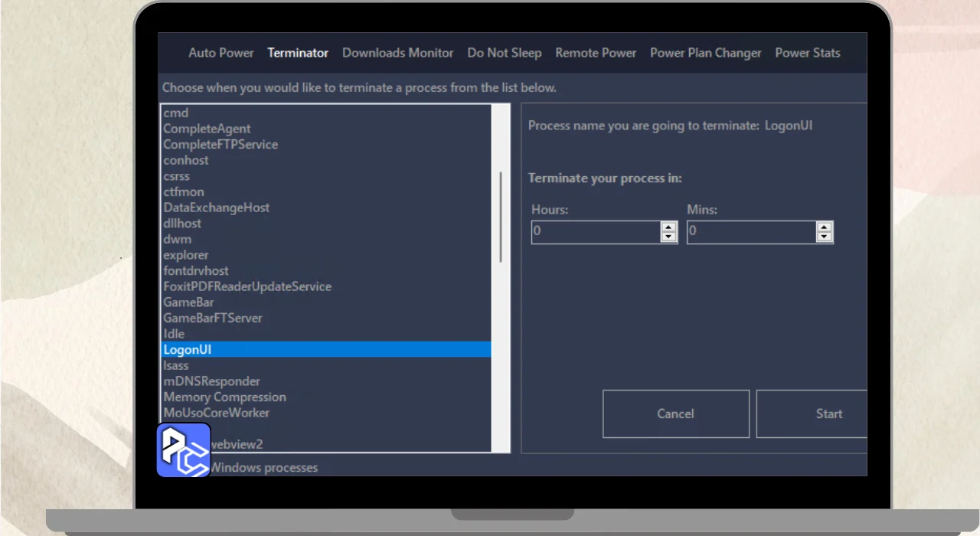980x536 pixels.
Task: Decrease the Hours value with down arrow
Action: pos(668,237)
